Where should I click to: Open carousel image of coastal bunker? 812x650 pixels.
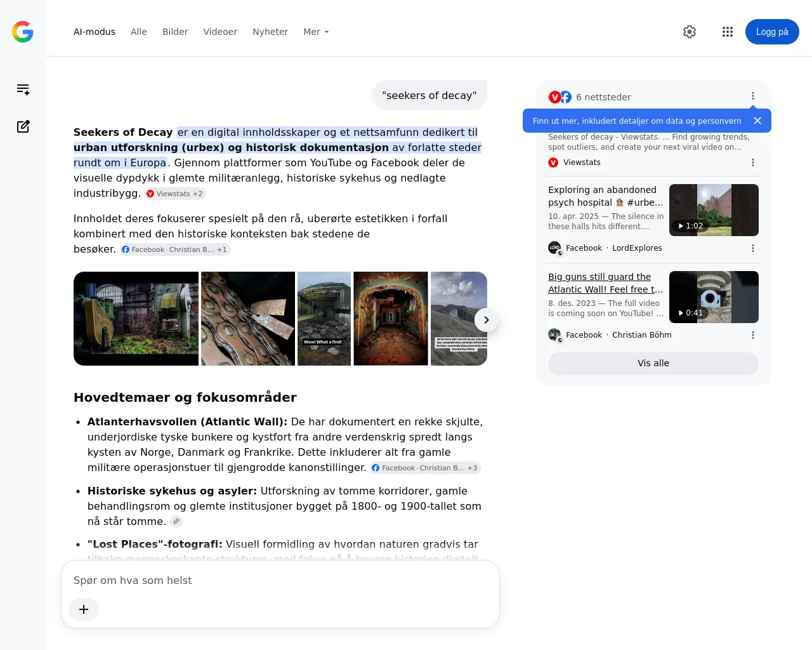click(459, 319)
